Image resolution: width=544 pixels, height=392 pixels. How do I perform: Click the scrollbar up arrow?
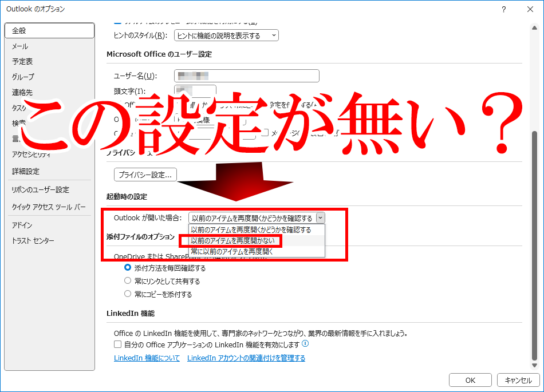point(535,27)
